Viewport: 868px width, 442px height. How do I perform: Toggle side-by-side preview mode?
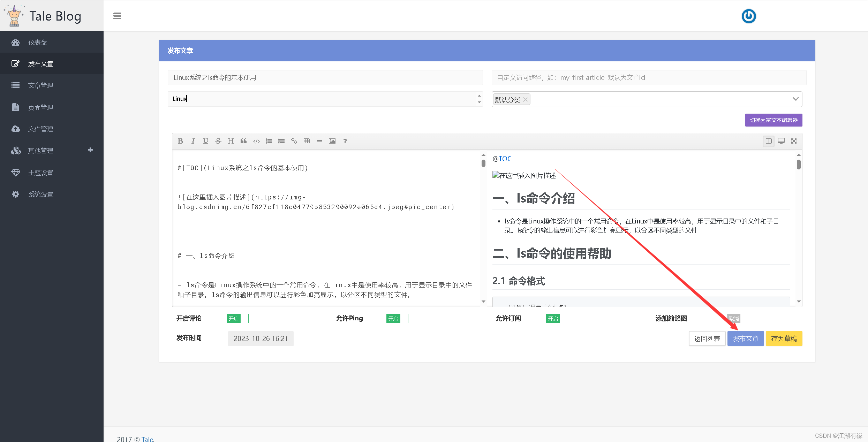tap(769, 141)
